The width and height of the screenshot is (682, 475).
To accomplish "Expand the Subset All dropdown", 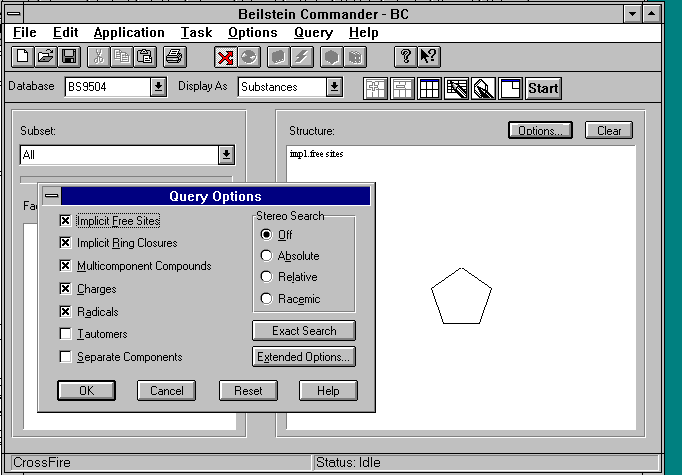I will click(x=226, y=155).
